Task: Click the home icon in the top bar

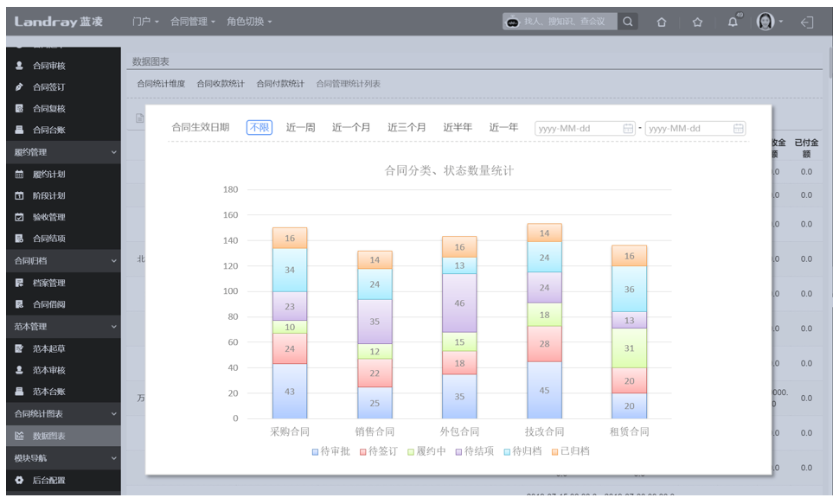Action: [x=663, y=22]
